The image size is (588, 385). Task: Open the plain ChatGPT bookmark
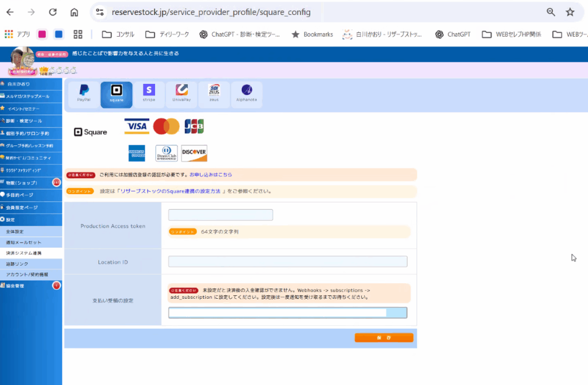(452, 34)
